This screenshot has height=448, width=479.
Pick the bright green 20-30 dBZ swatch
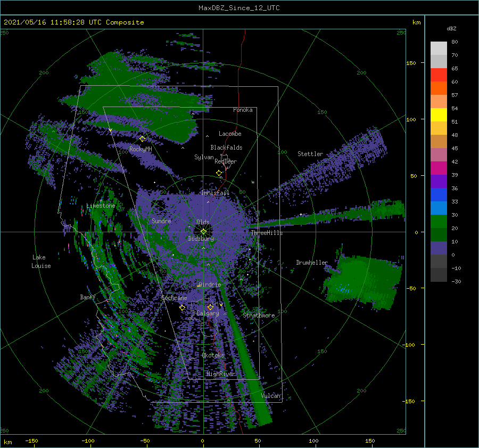tap(439, 221)
